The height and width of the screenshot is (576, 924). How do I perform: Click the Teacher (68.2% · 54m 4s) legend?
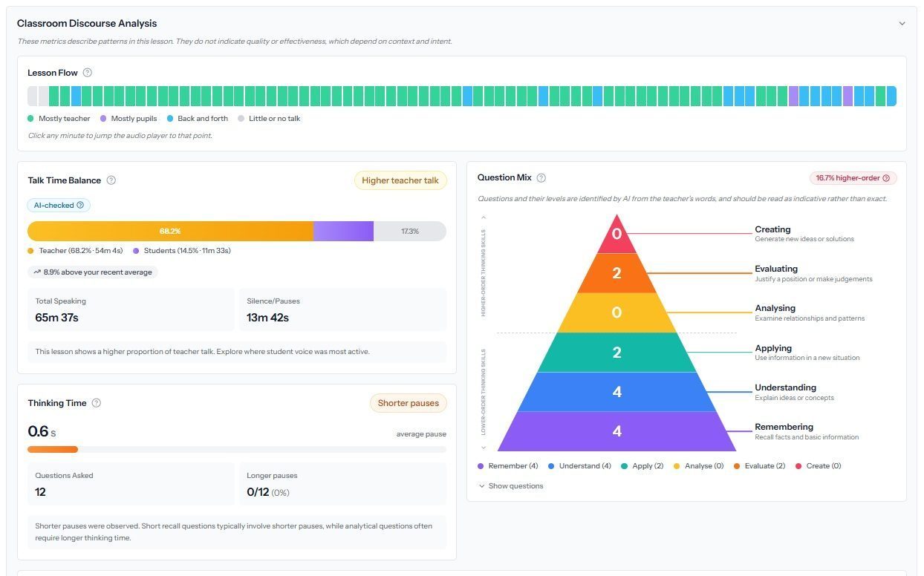tap(75, 251)
